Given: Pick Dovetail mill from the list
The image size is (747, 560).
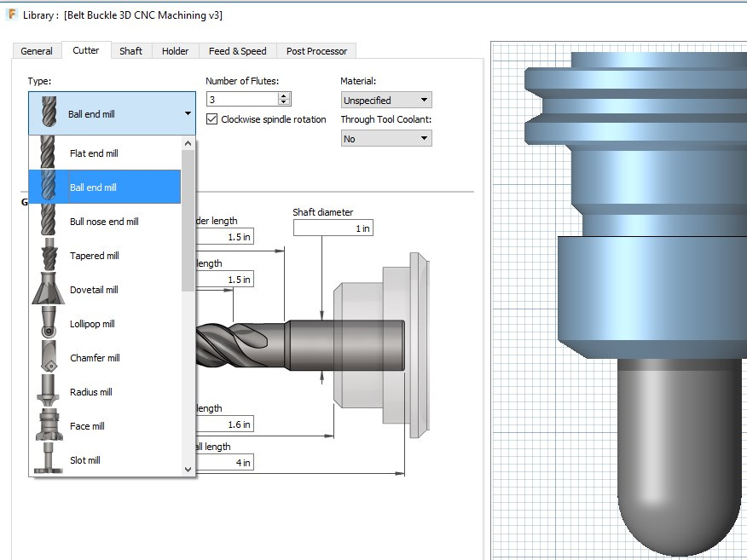Looking at the screenshot, I should click(x=105, y=289).
